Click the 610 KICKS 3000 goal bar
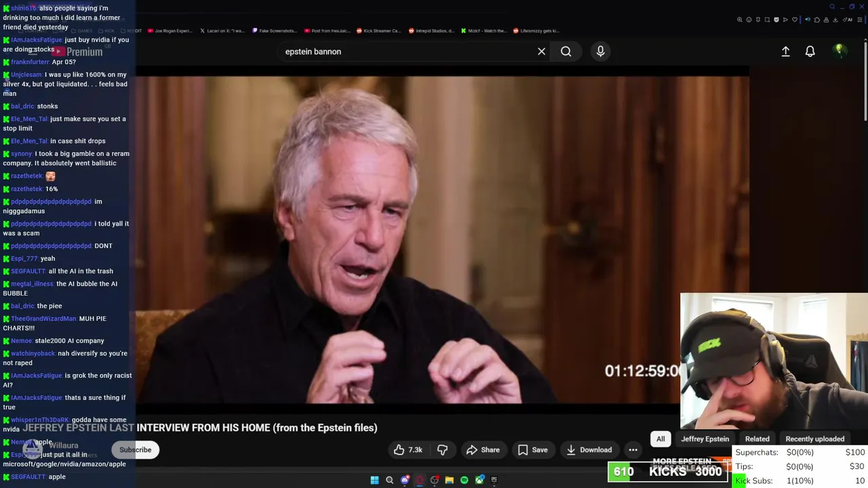 click(x=668, y=472)
